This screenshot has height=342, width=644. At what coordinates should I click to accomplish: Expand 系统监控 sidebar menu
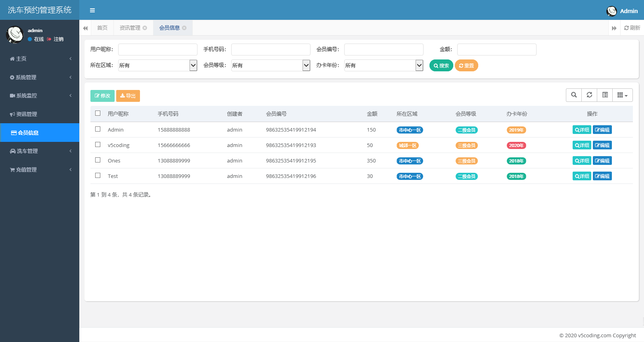coord(40,96)
